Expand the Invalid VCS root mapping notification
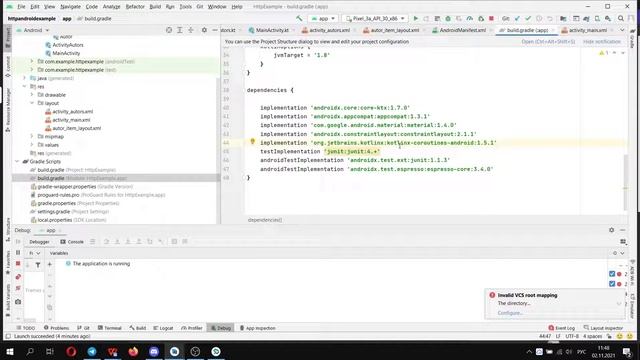640x360 pixels. click(x=619, y=304)
